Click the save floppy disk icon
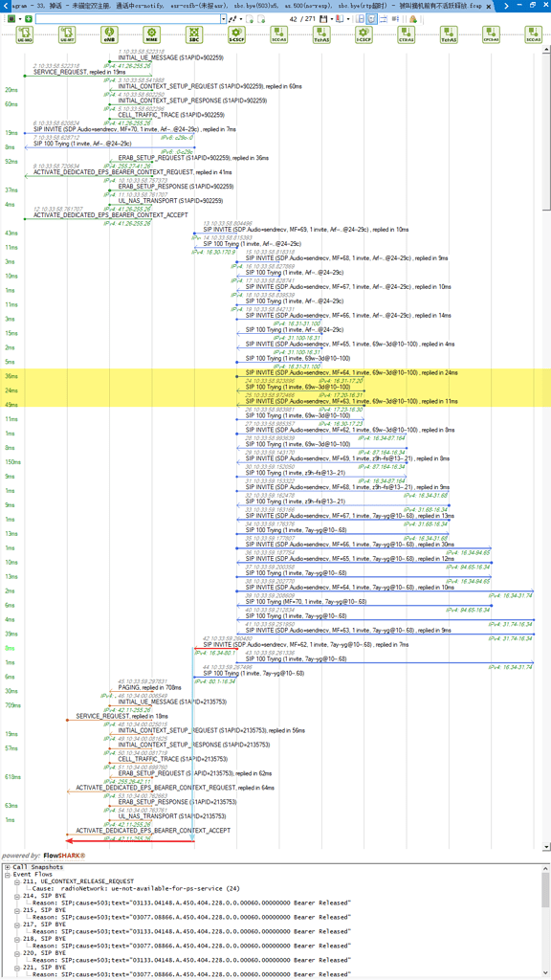The height and width of the screenshot is (980, 551). [323, 19]
